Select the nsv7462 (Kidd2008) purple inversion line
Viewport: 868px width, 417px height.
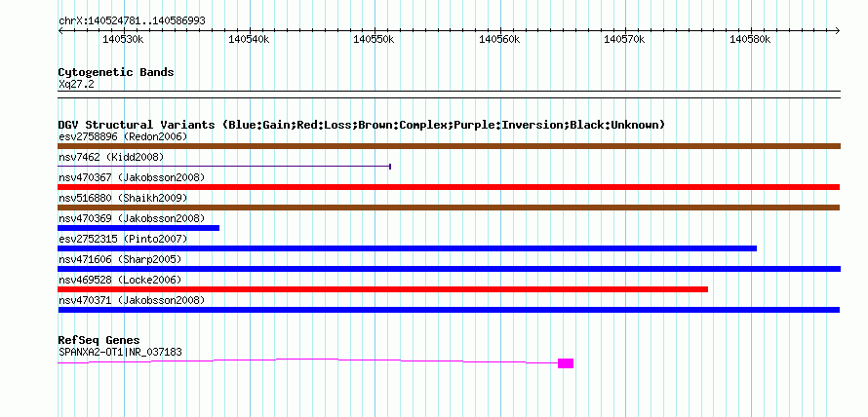tap(224, 167)
